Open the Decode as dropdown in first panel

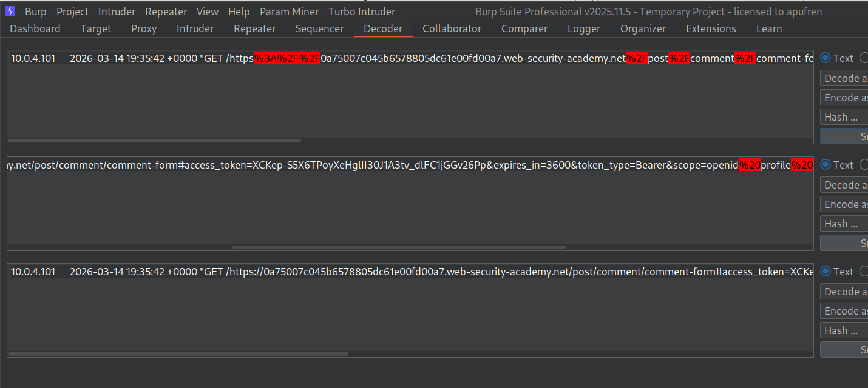pos(844,78)
